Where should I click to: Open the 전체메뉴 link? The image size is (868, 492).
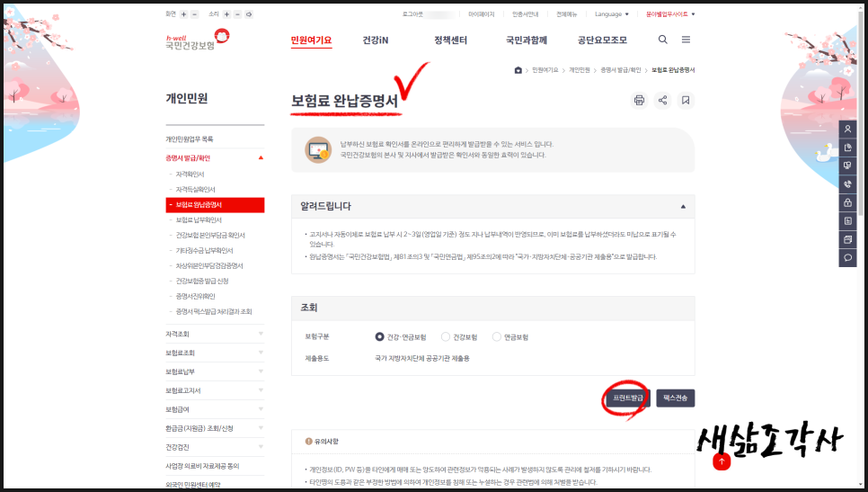click(566, 14)
